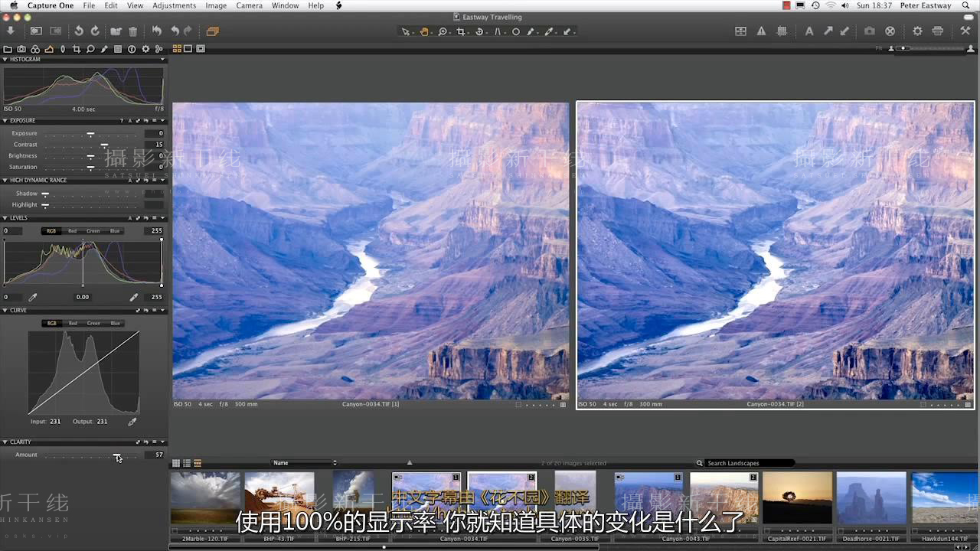Click the orange Variants stack icon
Image resolution: width=980 pixels, height=551 pixels.
point(212,31)
